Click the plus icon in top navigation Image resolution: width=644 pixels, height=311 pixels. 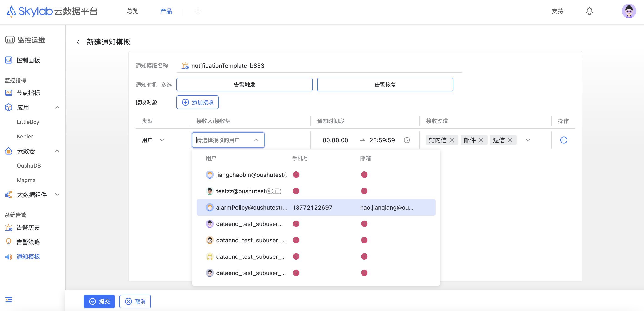point(198,11)
